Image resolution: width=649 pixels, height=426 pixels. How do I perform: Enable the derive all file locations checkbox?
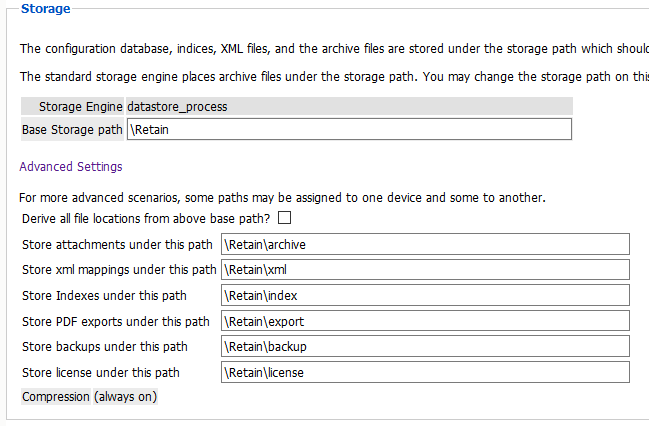tap(284, 218)
